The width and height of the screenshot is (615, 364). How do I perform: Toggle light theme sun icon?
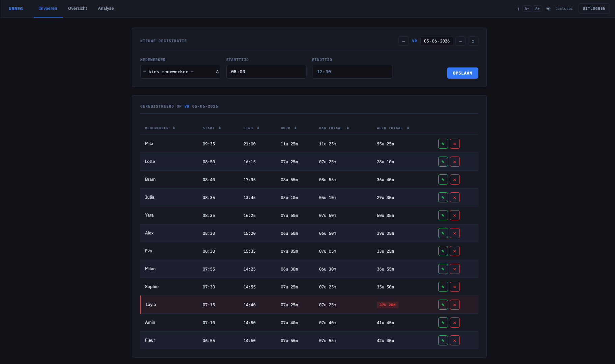coord(548,8)
